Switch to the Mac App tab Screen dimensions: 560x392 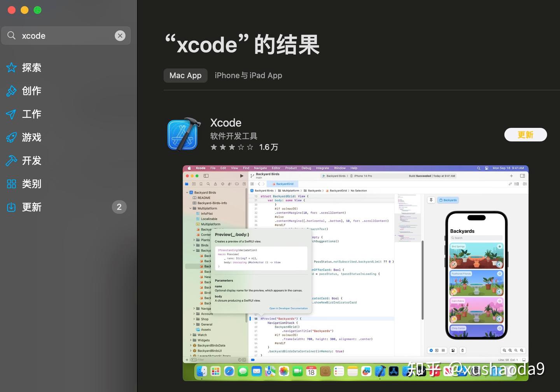(185, 75)
